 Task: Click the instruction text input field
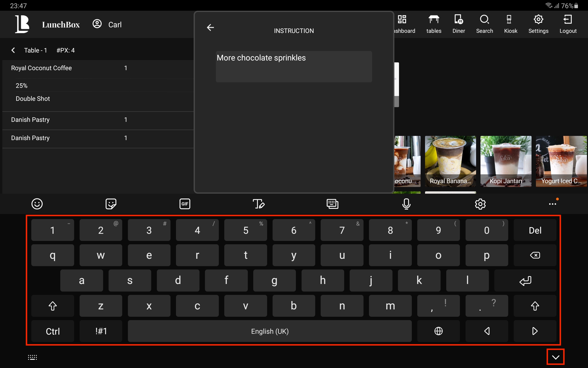click(x=294, y=66)
